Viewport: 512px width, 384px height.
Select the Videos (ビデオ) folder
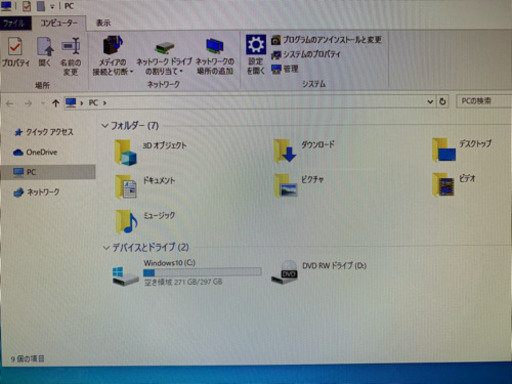[454, 184]
